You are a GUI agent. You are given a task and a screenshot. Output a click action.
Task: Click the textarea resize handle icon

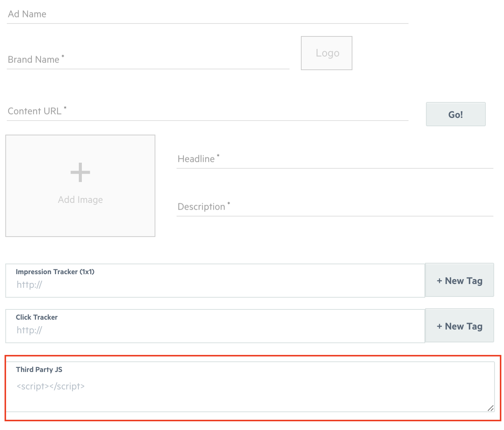(x=490, y=408)
